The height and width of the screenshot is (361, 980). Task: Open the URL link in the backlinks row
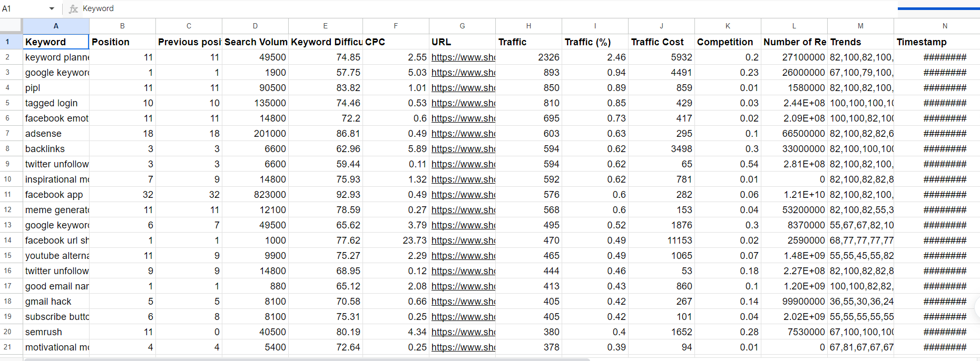tap(463, 148)
